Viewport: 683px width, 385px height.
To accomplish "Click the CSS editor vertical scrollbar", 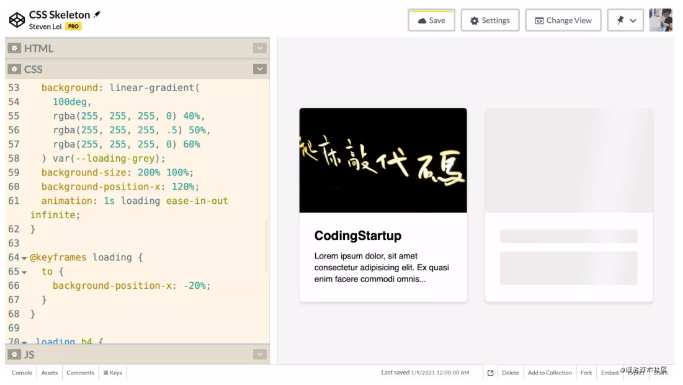I will [267, 246].
